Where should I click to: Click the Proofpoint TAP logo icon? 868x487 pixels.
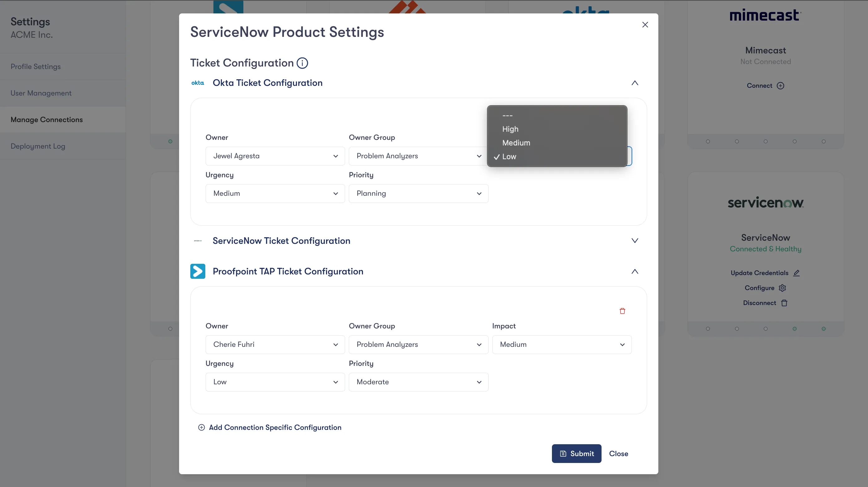point(197,271)
